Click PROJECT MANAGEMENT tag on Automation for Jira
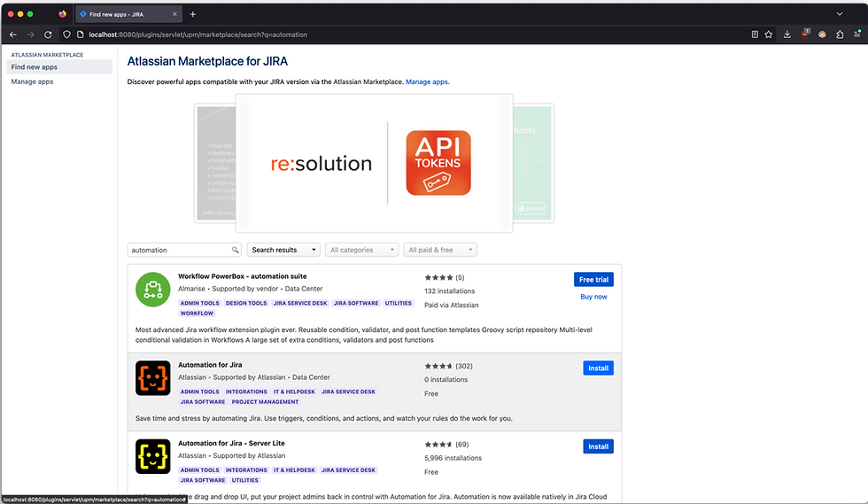 (x=265, y=401)
